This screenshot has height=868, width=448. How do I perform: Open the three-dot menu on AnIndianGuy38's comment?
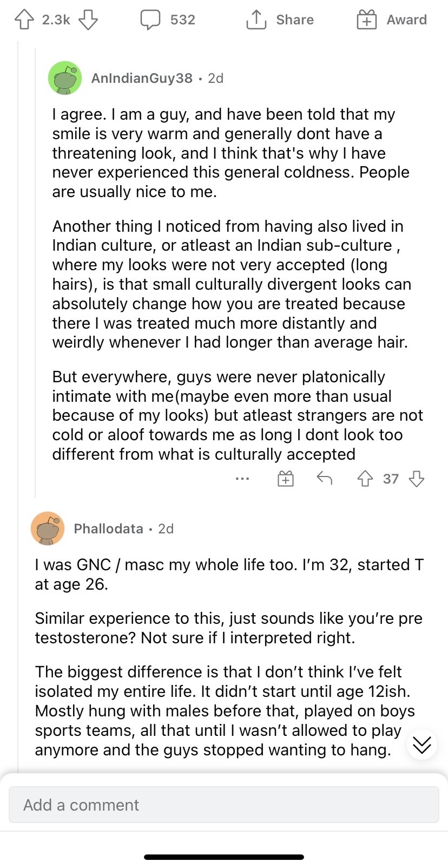click(242, 479)
